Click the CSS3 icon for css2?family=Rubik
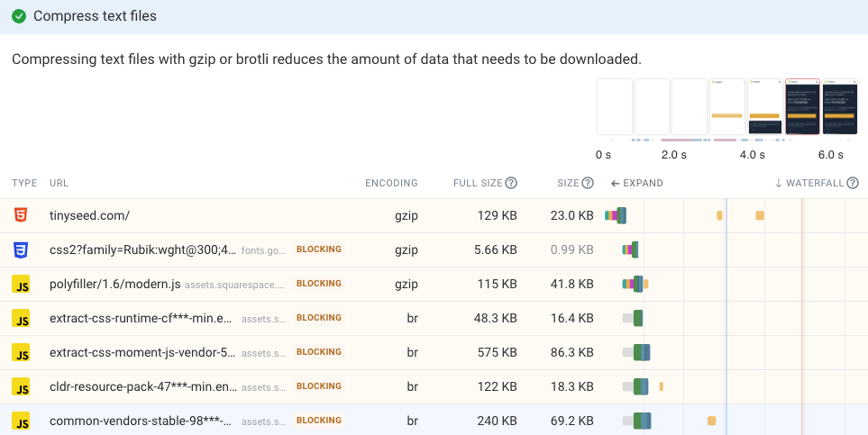868x435 pixels. point(21,249)
